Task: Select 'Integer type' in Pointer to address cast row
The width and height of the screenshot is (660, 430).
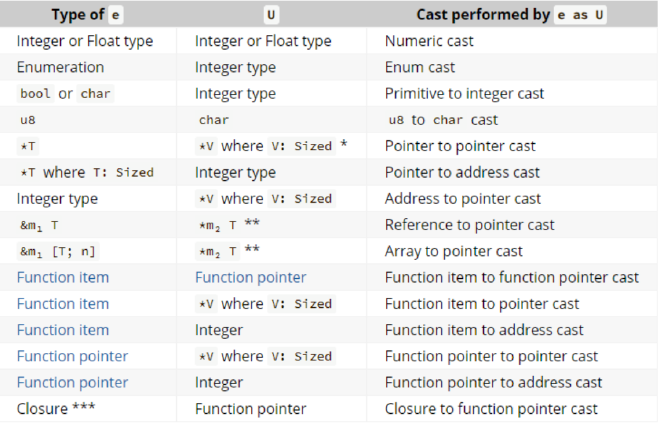Action: click(235, 173)
